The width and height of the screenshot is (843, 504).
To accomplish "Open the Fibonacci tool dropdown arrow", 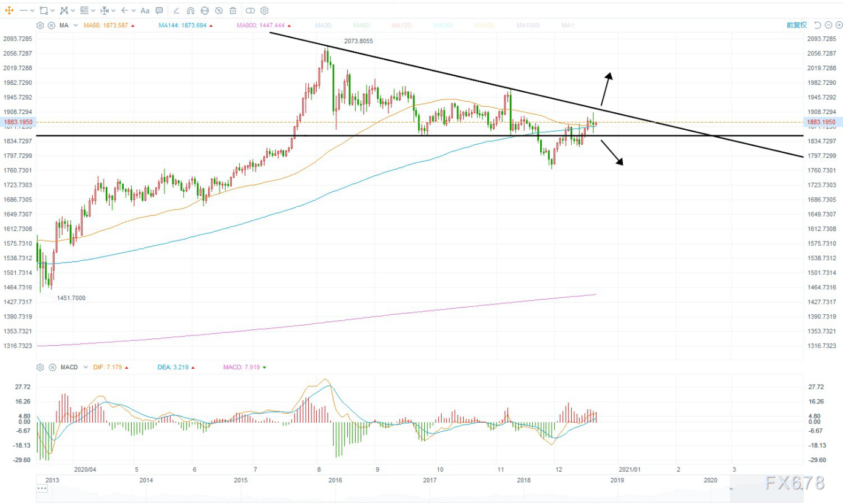I will [93, 10].
